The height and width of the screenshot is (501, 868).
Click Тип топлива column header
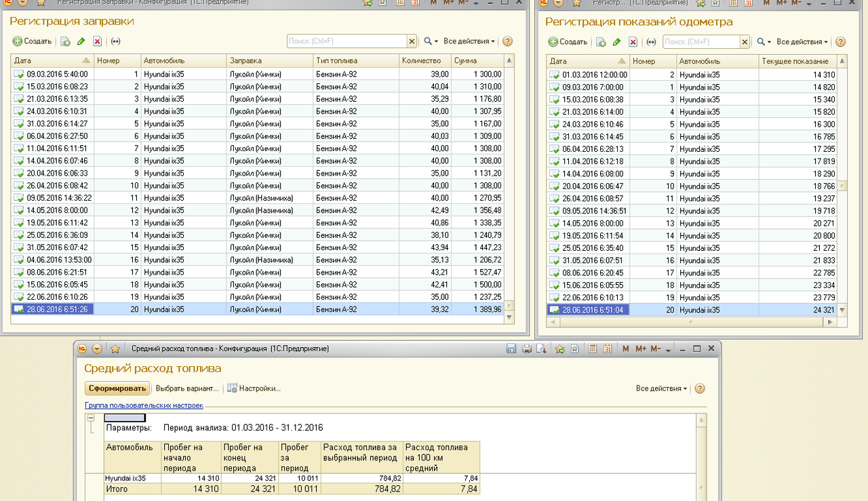click(356, 60)
